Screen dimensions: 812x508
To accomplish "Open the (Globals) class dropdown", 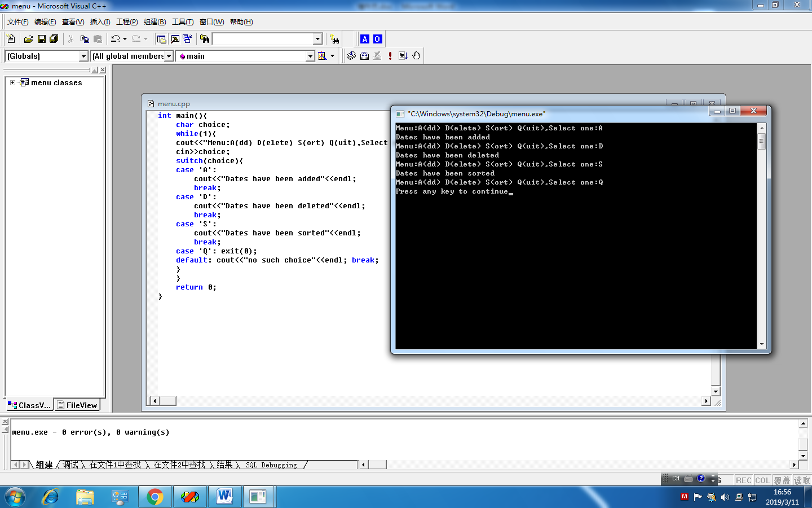I will pos(83,56).
